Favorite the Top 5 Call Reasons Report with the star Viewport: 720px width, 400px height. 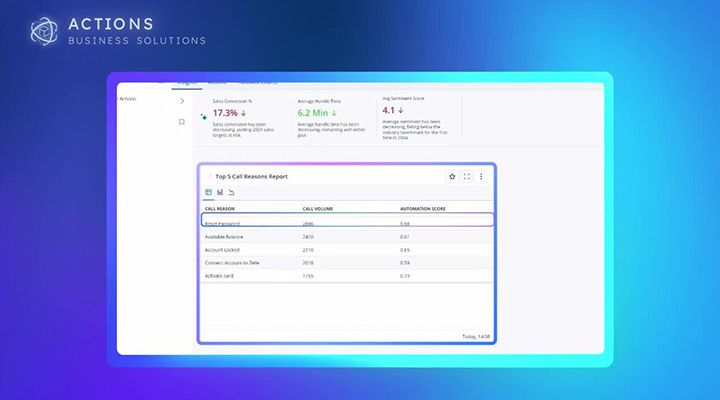coord(452,176)
